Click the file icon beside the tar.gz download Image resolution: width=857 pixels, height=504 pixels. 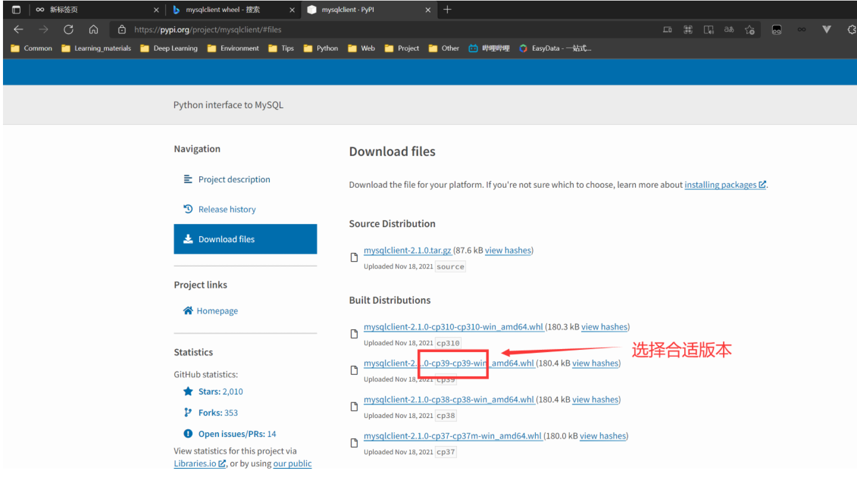coord(354,257)
